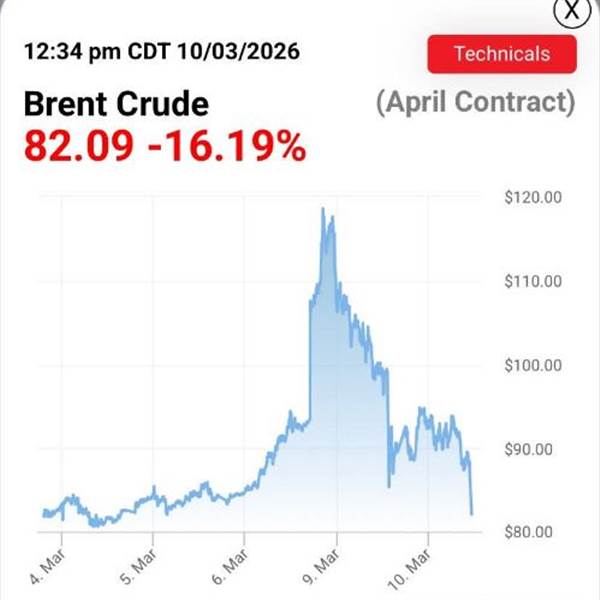Click the April Contract label
600x600 pixels.
[x=475, y=103]
